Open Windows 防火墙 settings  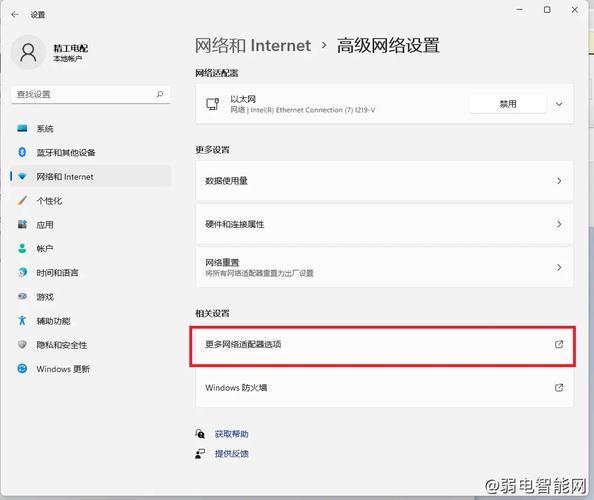tap(384, 388)
